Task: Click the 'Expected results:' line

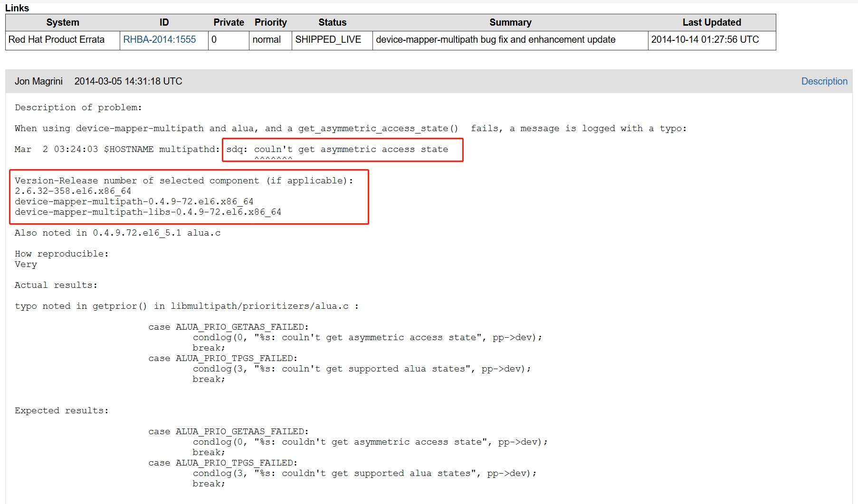Action: tap(62, 411)
